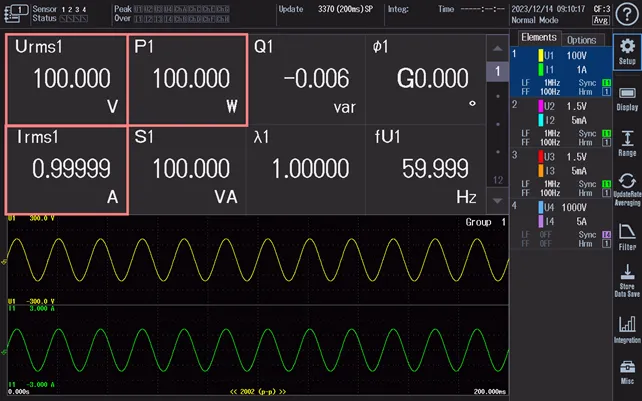The width and height of the screenshot is (642, 401).
Task: Open the Display settings icon
Action: pos(627,98)
